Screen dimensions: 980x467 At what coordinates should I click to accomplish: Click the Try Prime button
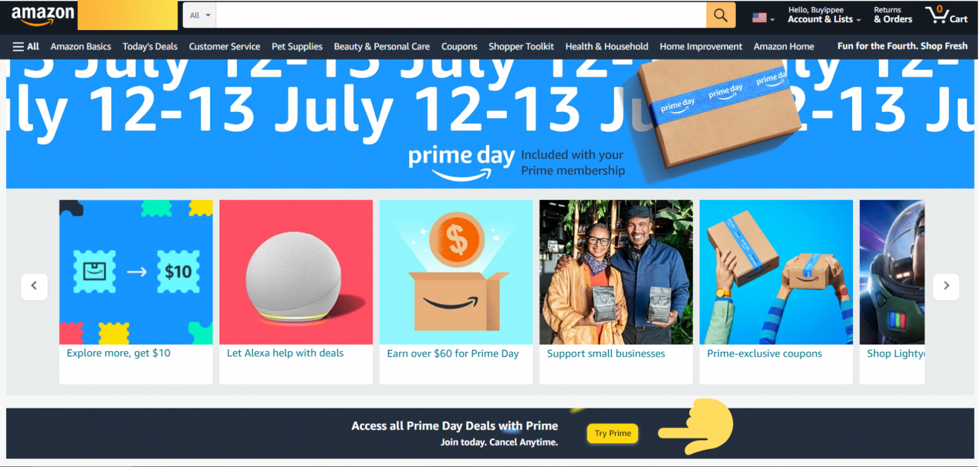click(x=612, y=433)
